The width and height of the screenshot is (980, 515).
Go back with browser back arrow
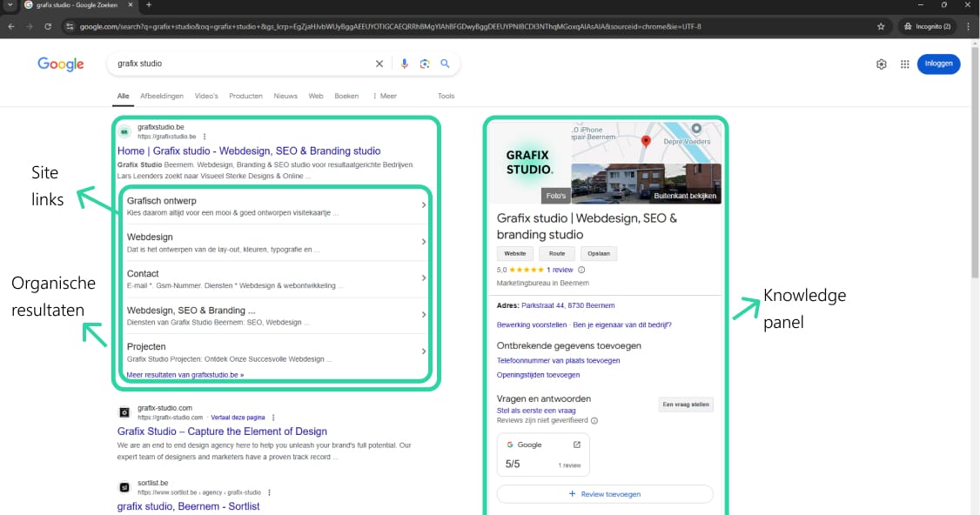coord(11,27)
